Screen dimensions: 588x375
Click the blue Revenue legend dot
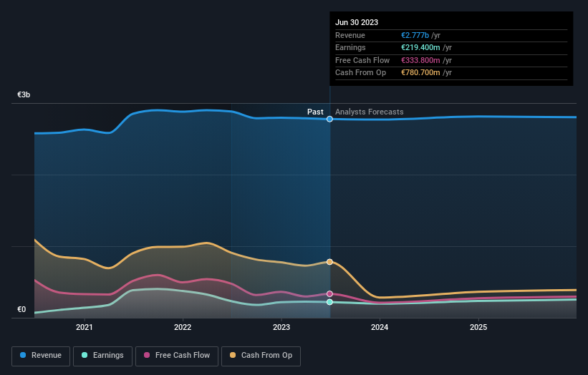[23, 355]
